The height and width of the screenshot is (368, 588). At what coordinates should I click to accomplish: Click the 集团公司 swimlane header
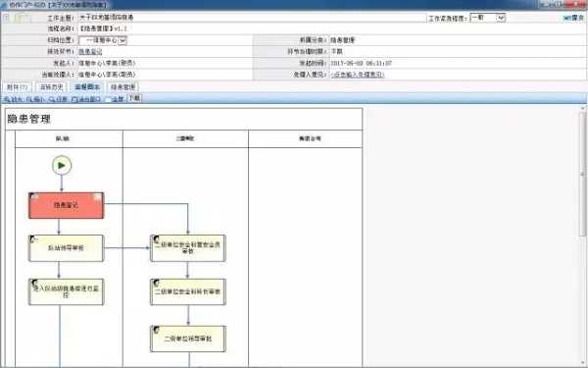click(x=310, y=138)
